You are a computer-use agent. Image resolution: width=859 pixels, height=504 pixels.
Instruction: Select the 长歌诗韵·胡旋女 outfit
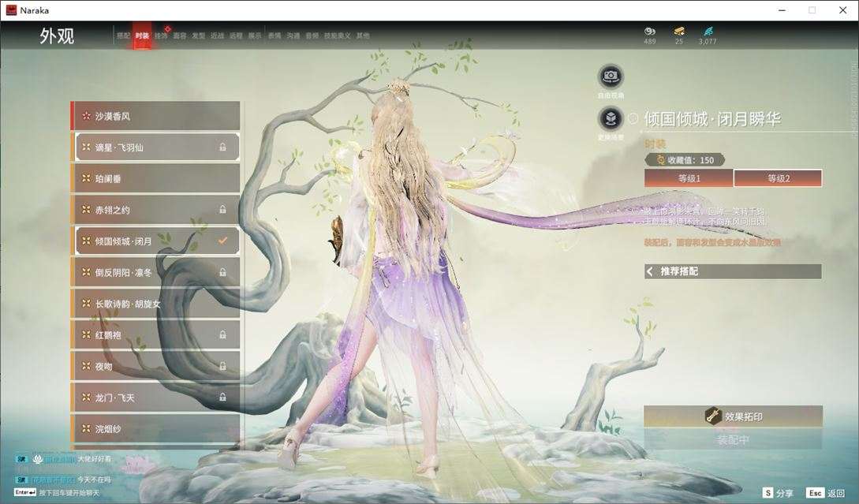[x=155, y=303]
